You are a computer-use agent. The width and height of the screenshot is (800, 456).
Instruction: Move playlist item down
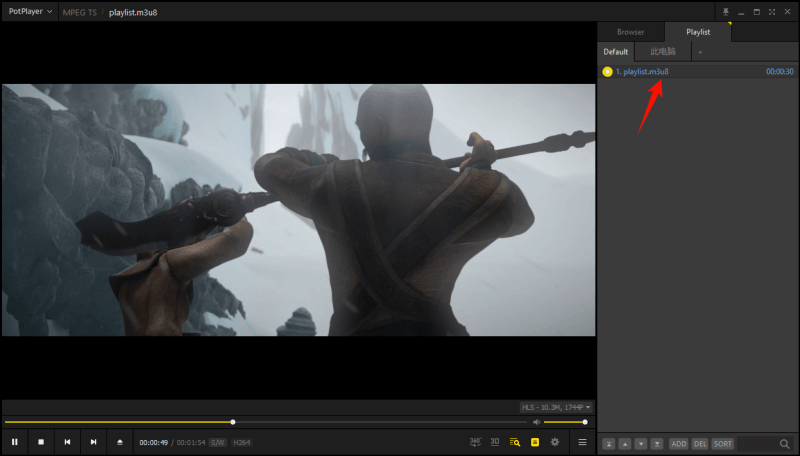coord(641,444)
